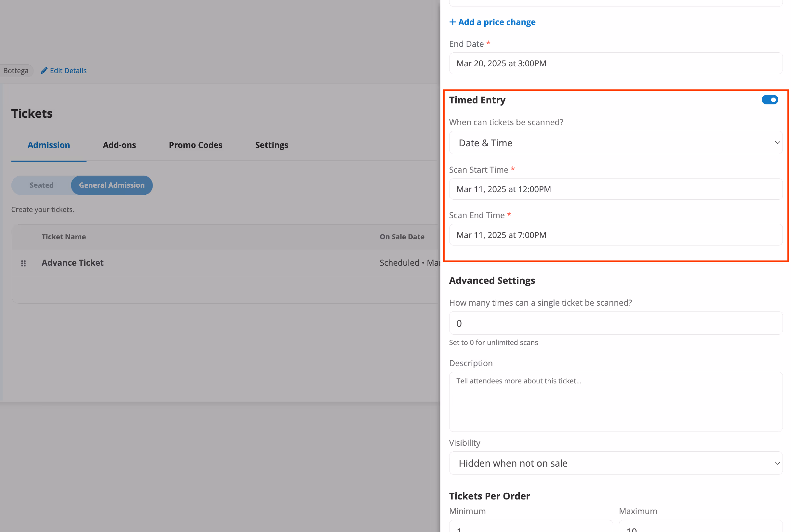Expand the Visibility dropdown
This screenshot has height=532, width=791.
pyautogui.click(x=615, y=463)
